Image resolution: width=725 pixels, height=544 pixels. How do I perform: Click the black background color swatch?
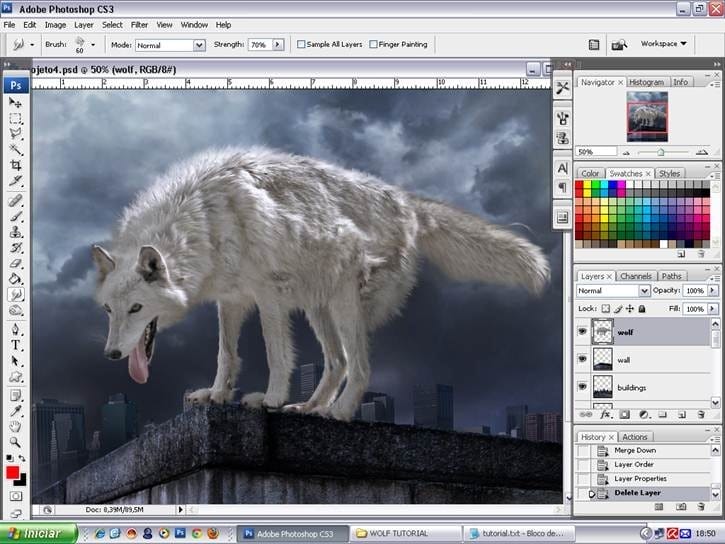coord(22,482)
